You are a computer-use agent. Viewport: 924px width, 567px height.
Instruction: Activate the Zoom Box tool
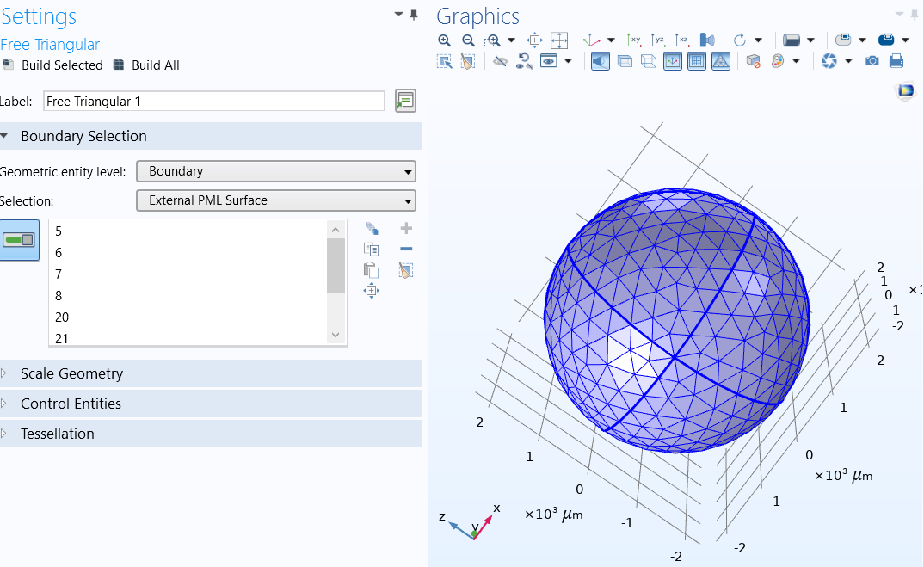[492, 40]
